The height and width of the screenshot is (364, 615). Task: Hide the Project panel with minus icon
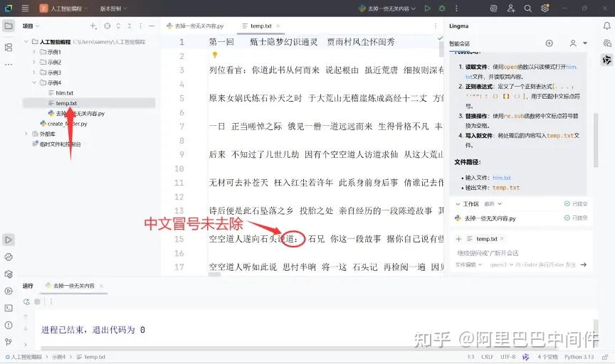click(152, 26)
